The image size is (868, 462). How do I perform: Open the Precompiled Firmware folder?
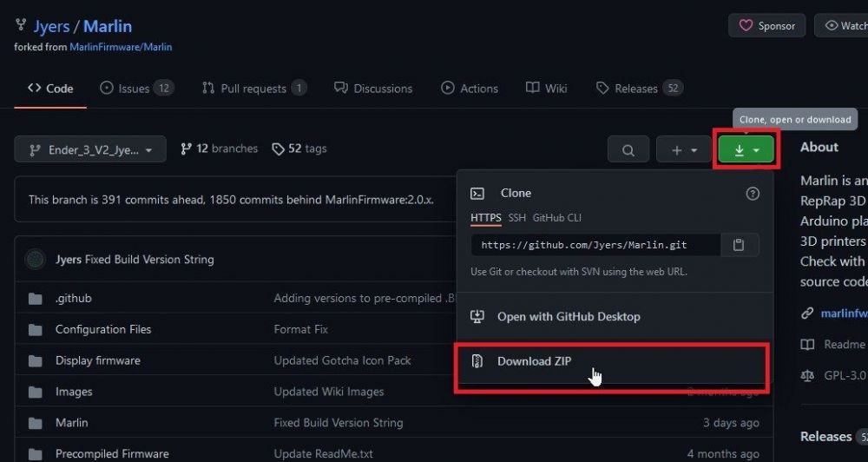tap(112, 453)
